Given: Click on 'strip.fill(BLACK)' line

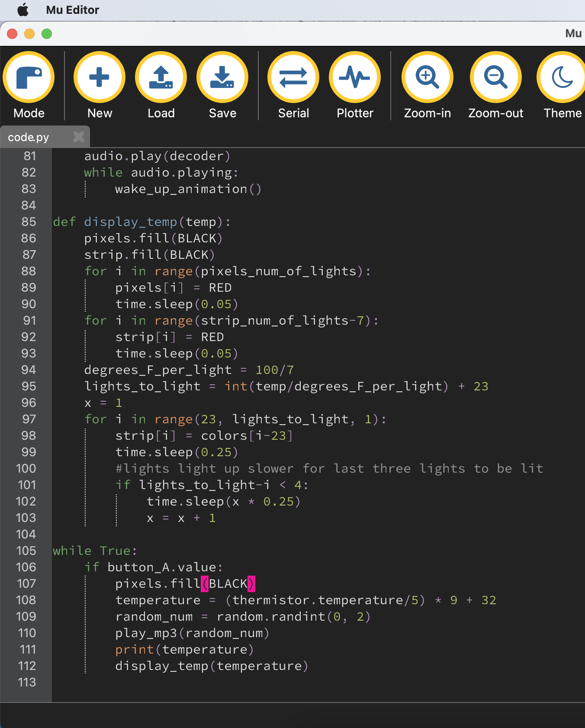Looking at the screenshot, I should pyautogui.click(x=149, y=254).
